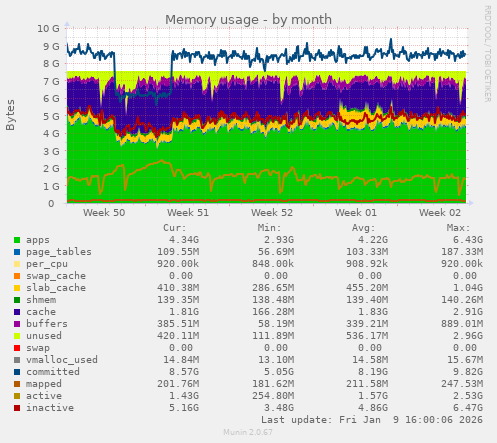Click the 'page_tables' legend label
This screenshot has width=497, height=443.
point(59,252)
